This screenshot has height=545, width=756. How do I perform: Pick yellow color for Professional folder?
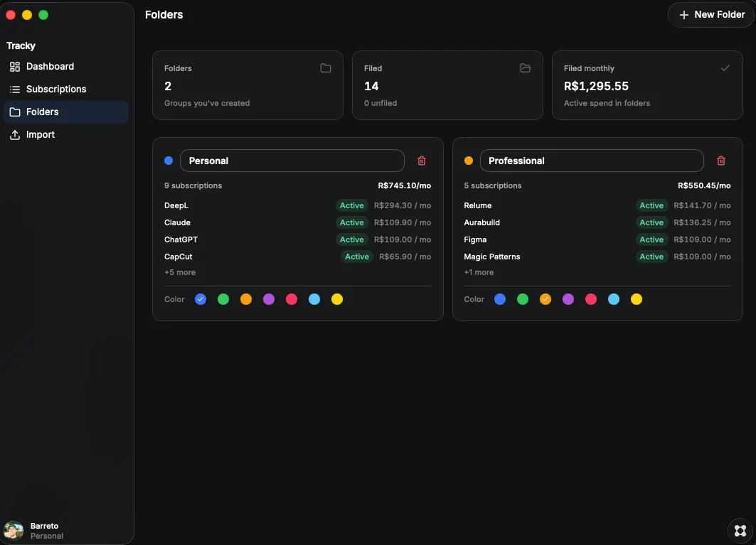[637, 299]
